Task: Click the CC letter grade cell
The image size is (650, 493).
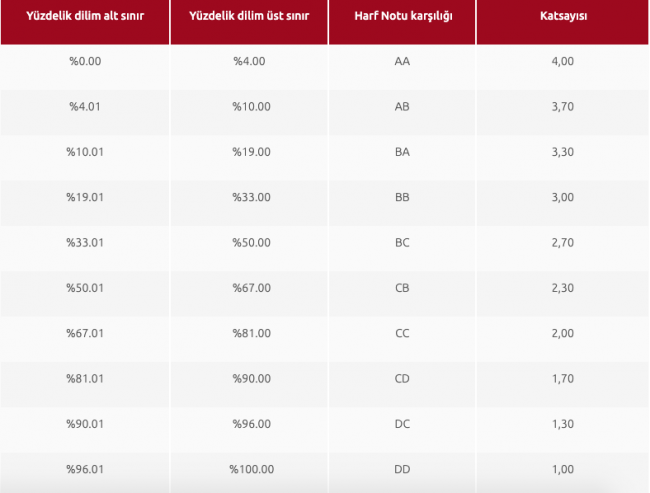Action: point(402,339)
